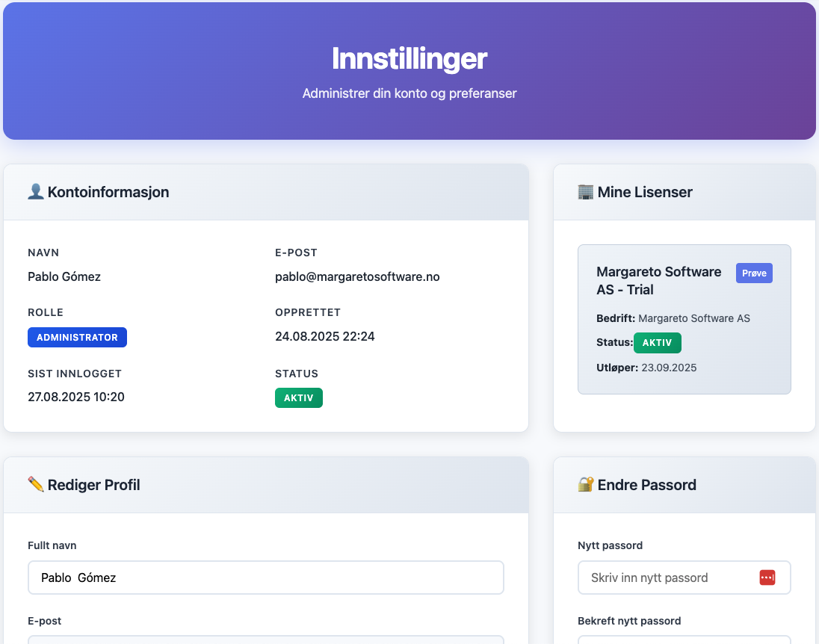The image size is (819, 644).
Task: Click the ADMINISTRATOR role badge
Action: point(77,337)
